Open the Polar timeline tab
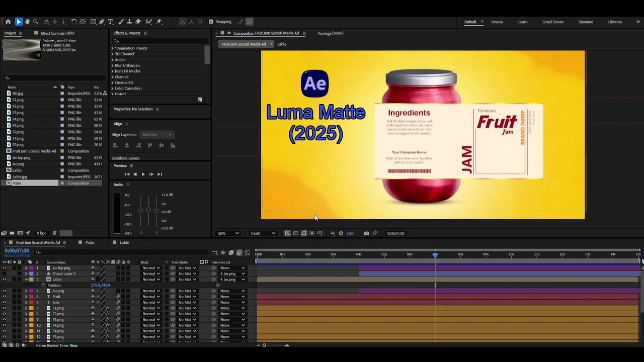The image size is (644, 362). point(90,242)
